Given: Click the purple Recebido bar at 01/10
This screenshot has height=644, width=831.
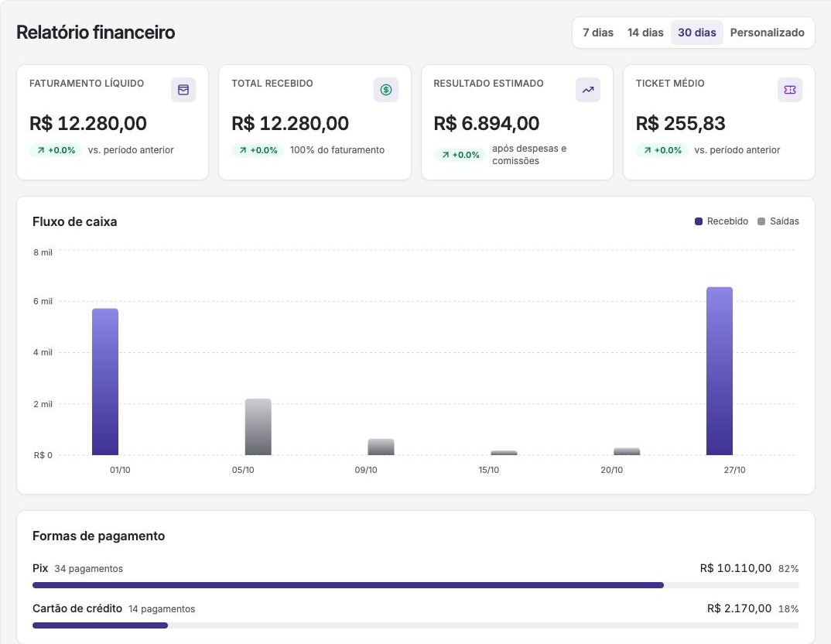Looking at the screenshot, I should click(x=105, y=382).
